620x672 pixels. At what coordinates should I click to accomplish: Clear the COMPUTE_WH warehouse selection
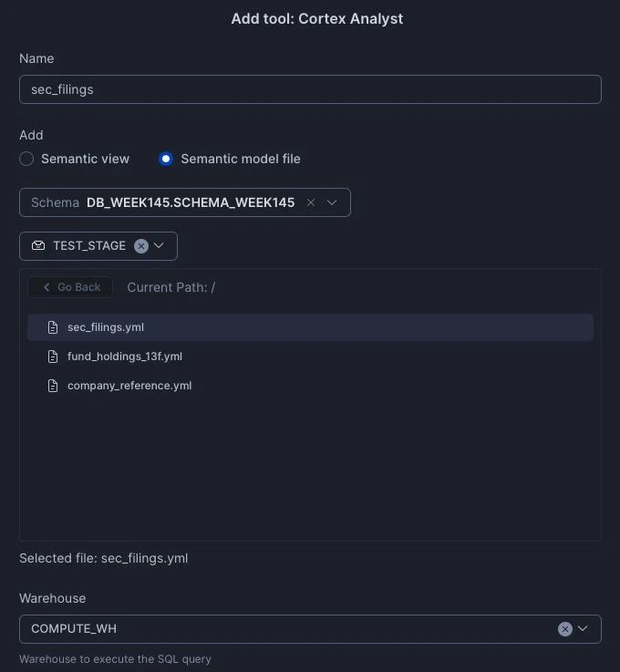click(565, 629)
